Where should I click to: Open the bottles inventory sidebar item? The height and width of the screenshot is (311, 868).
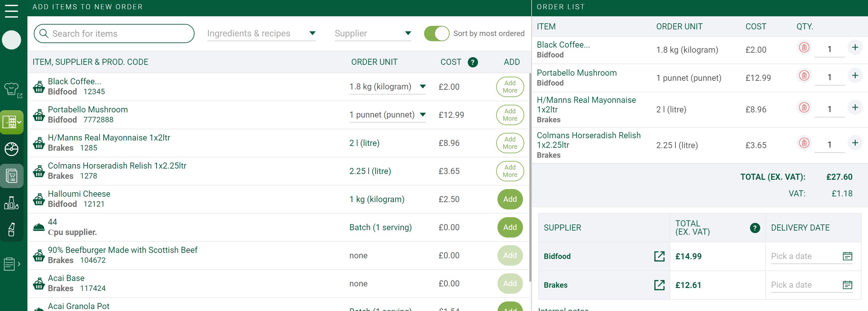[x=11, y=203]
